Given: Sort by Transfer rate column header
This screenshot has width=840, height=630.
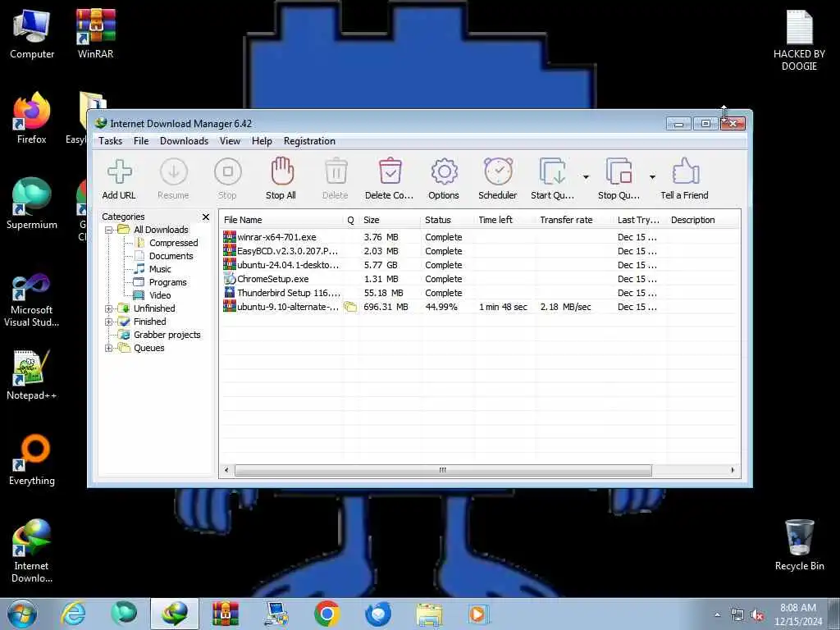Looking at the screenshot, I should pyautogui.click(x=574, y=220).
